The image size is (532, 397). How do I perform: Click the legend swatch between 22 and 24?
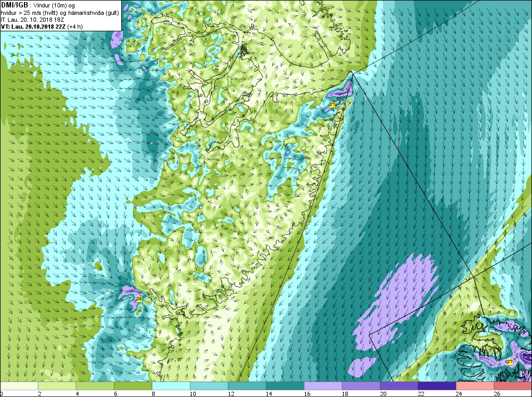tap(437, 386)
